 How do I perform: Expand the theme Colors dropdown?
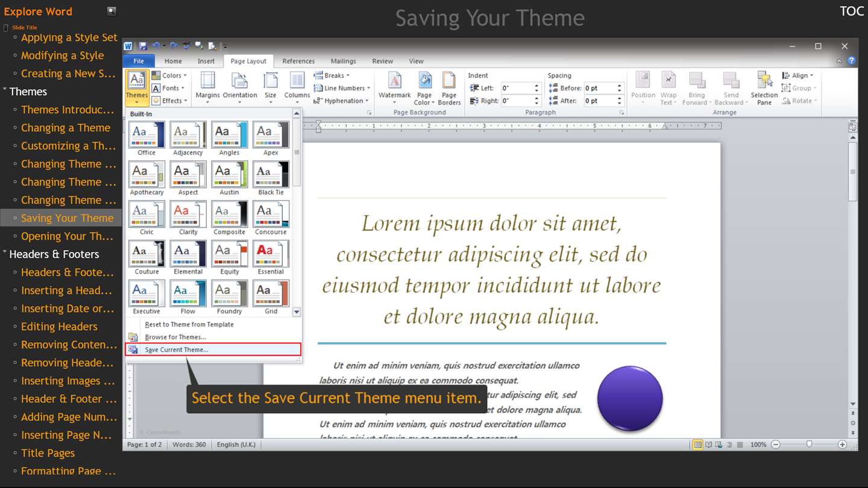(169, 75)
